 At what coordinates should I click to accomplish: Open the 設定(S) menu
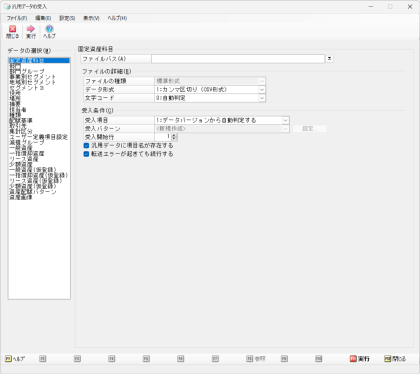(67, 18)
